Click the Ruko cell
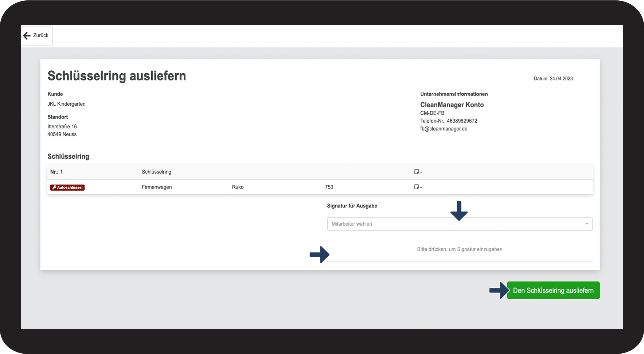644x354 pixels. [238, 187]
